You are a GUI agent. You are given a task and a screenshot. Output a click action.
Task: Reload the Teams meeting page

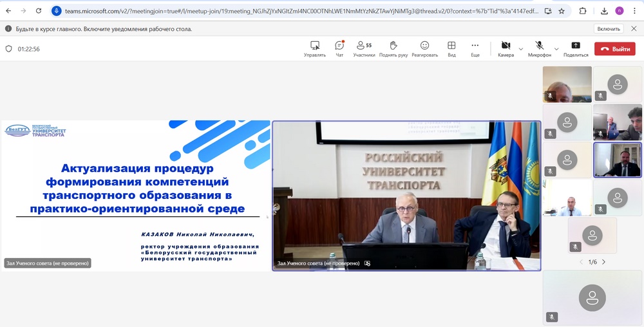[x=39, y=11]
